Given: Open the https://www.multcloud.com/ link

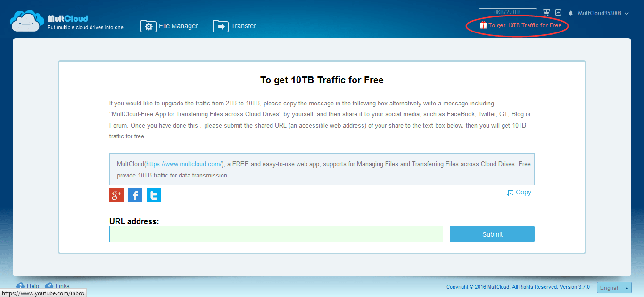Looking at the screenshot, I should (184, 164).
